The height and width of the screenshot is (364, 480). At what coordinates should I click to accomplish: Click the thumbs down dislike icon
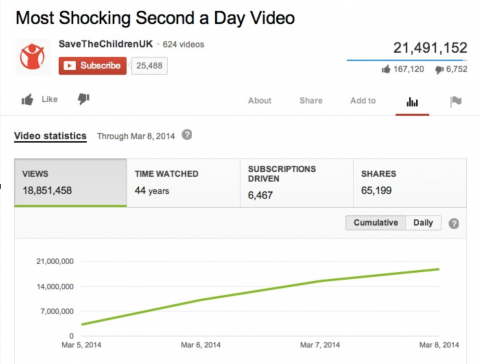(x=84, y=99)
